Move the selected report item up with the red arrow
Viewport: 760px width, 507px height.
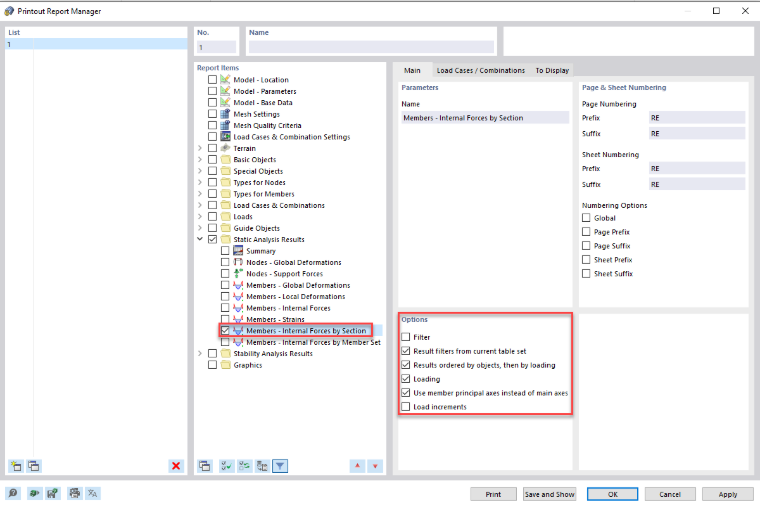pyautogui.click(x=357, y=466)
